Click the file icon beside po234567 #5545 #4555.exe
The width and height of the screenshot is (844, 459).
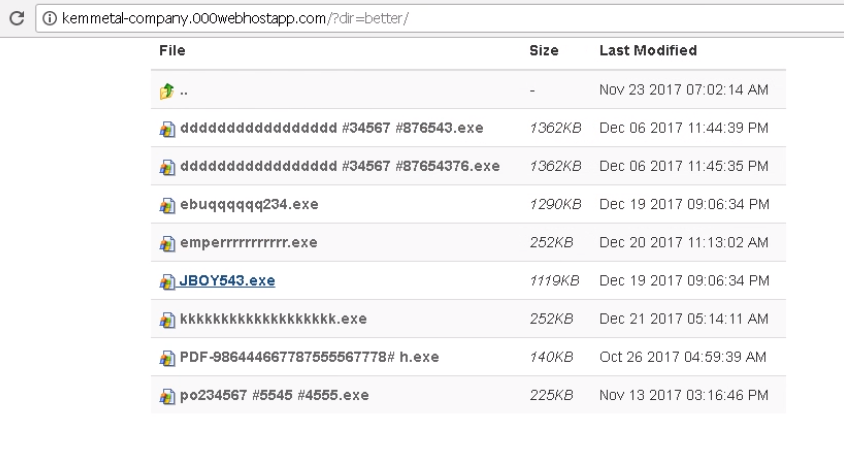(x=167, y=395)
